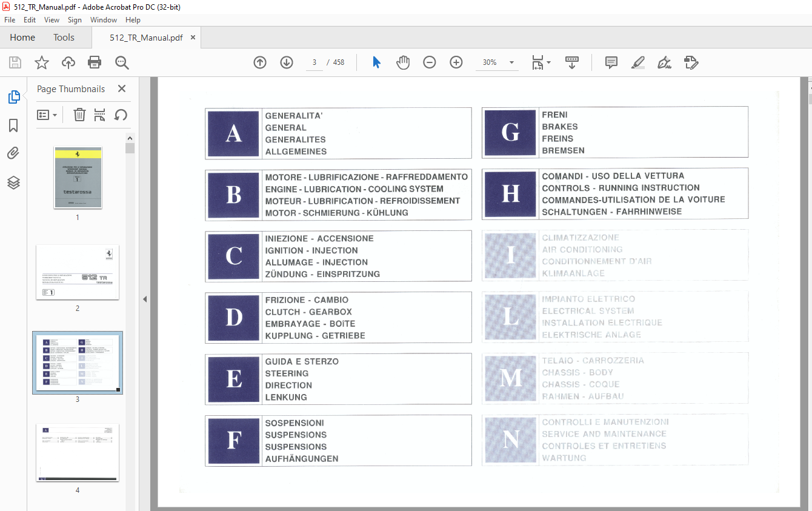Click section E Guida e Sterzo box

click(338, 379)
